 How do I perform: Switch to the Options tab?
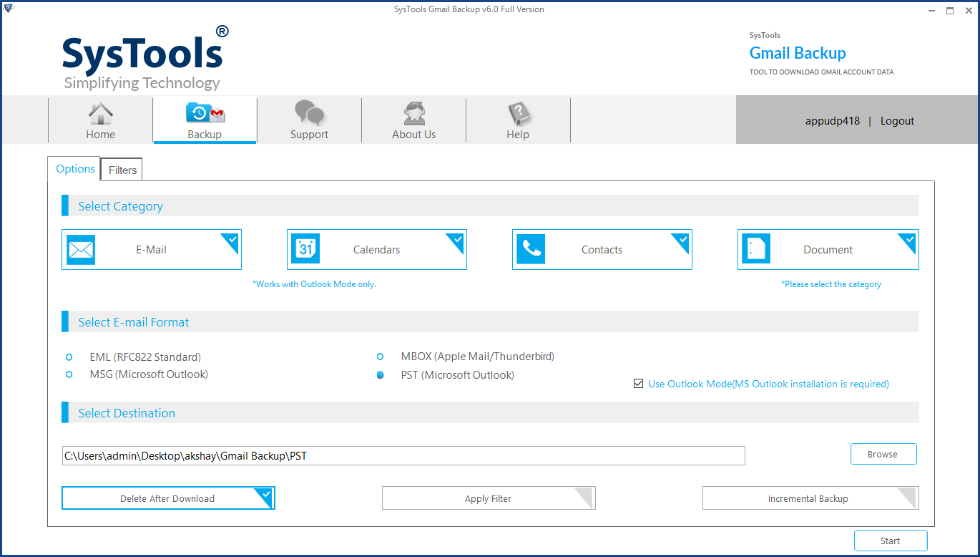75,169
